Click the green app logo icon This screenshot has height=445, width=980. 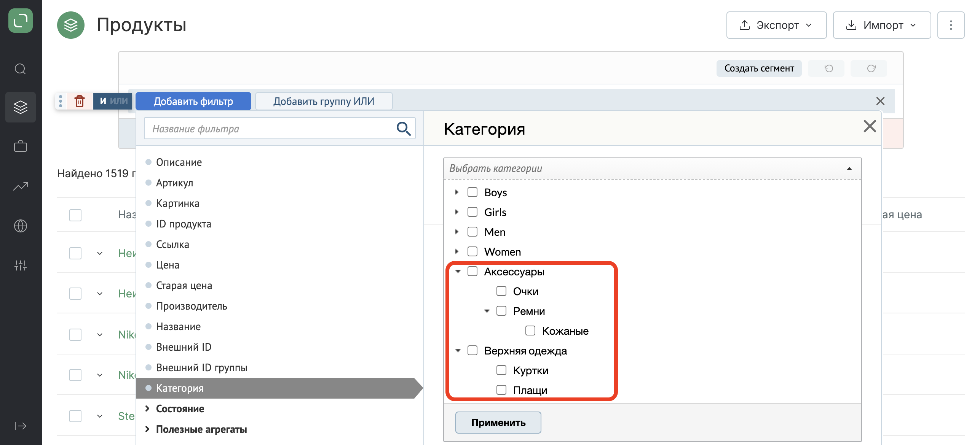[x=21, y=21]
